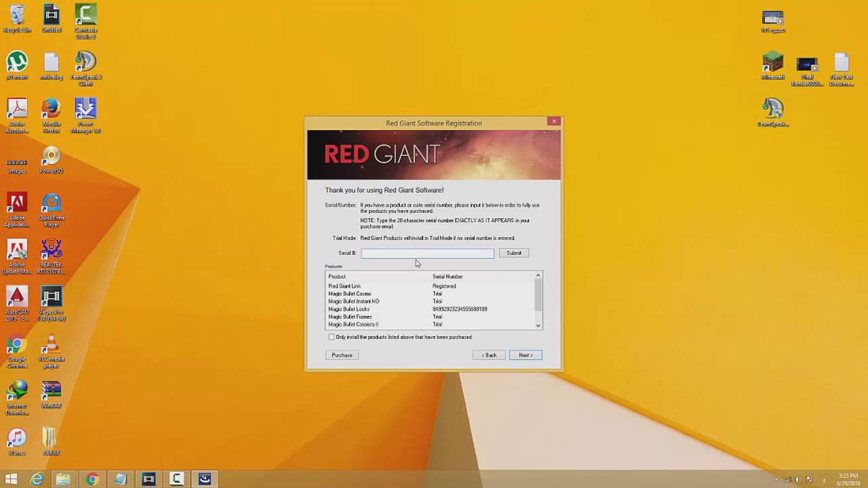Open the Adobe Update Manager shortcut
The image size is (868, 488).
(x=17, y=257)
